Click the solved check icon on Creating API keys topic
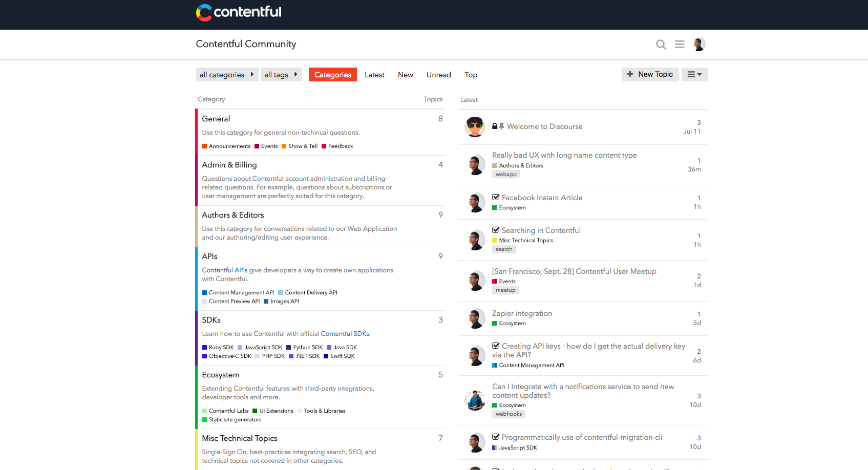The image size is (868, 470). 496,346
